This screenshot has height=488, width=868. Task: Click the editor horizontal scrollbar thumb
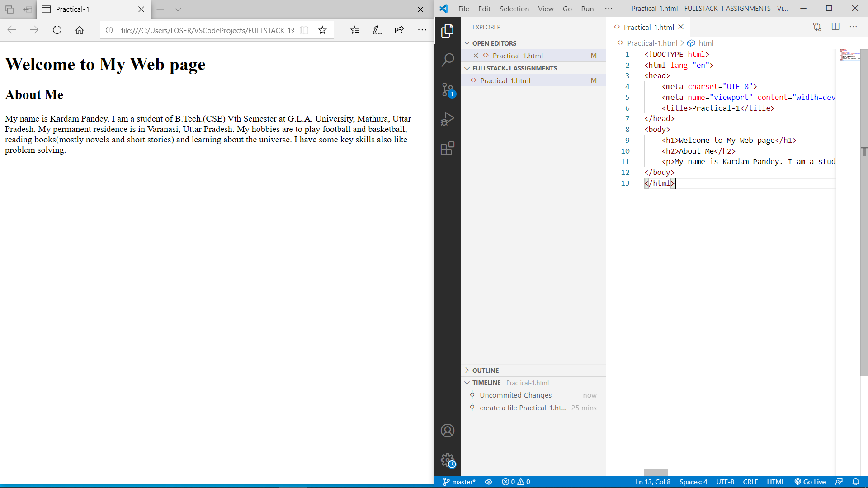pyautogui.click(x=656, y=472)
